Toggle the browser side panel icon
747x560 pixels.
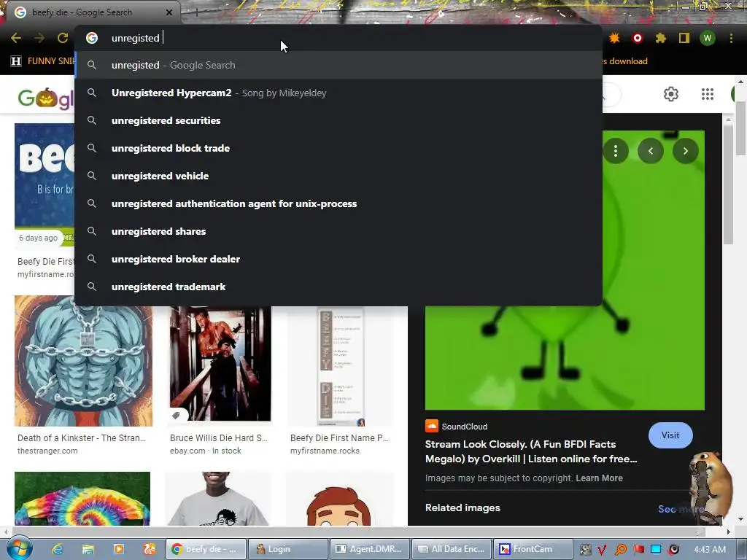pos(684,38)
